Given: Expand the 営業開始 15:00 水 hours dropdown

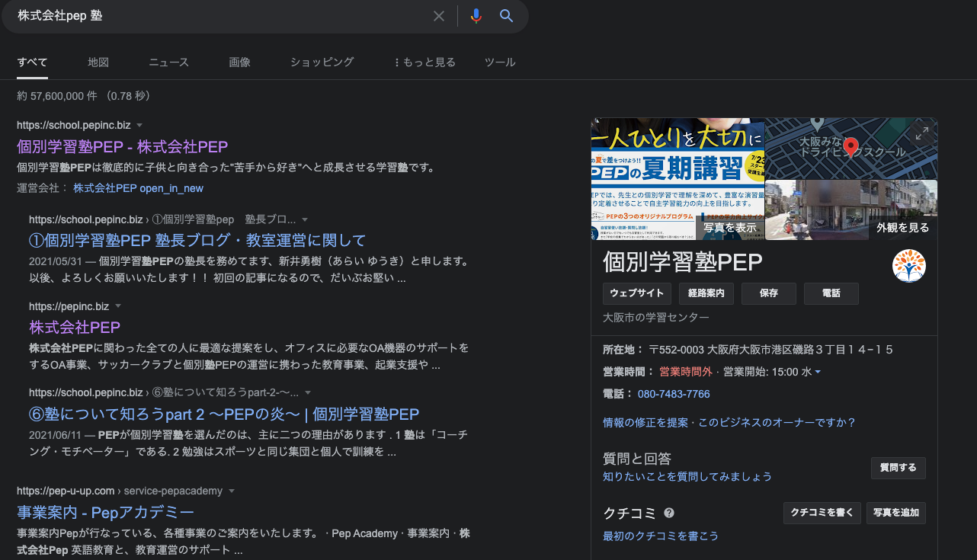Looking at the screenshot, I should [818, 372].
